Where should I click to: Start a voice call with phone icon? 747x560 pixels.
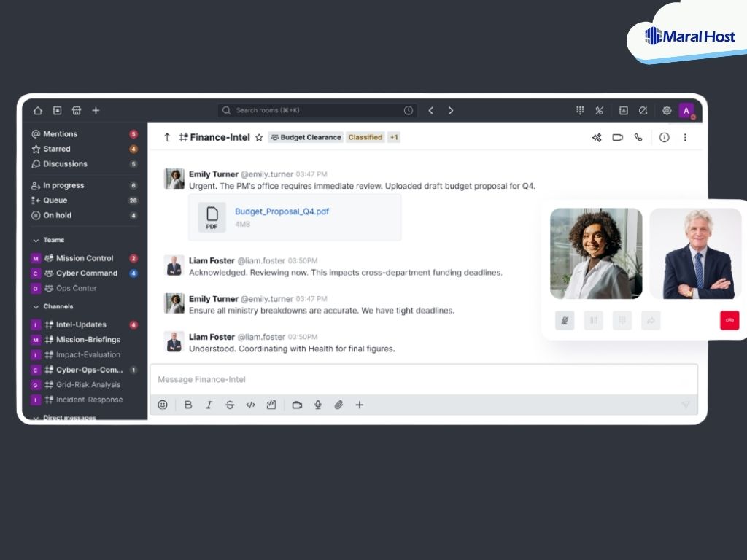[638, 138]
